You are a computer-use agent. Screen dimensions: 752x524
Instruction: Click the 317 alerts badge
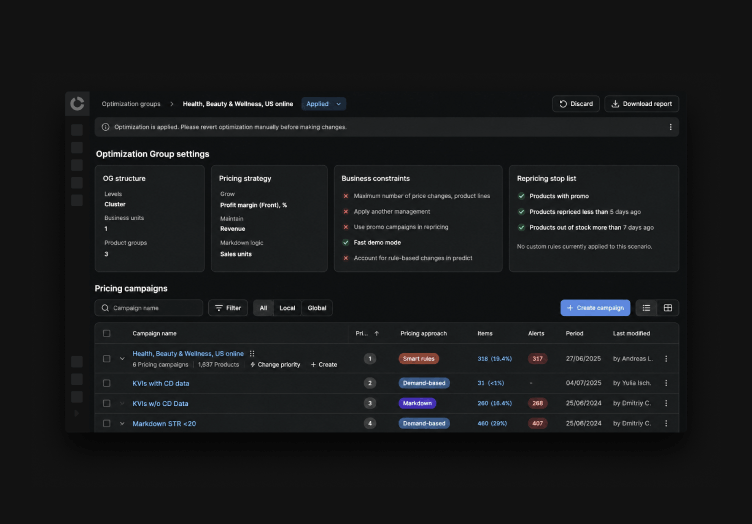[x=537, y=359]
